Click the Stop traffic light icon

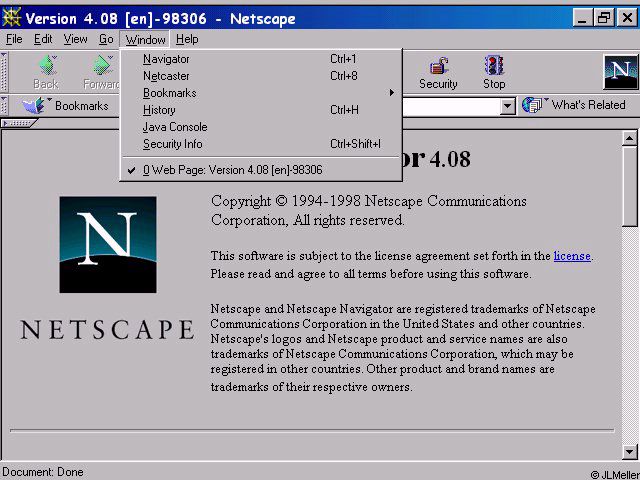[x=494, y=65]
